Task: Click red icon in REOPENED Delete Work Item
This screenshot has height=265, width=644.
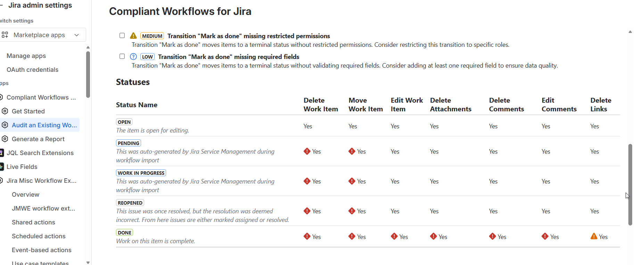Action: 307,211
